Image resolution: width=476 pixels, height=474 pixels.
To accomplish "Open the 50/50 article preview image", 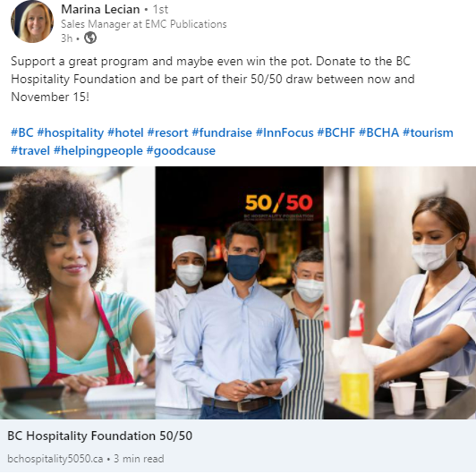I will (238, 292).
